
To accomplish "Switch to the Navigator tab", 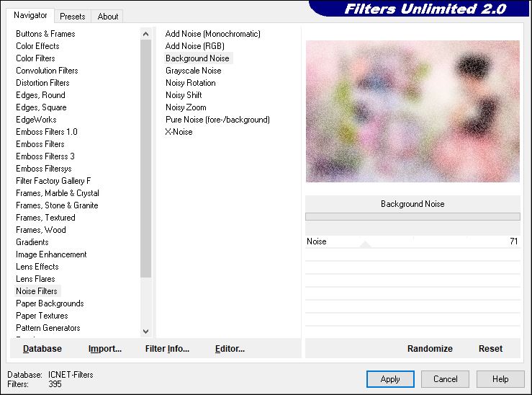I will pyautogui.click(x=30, y=15).
